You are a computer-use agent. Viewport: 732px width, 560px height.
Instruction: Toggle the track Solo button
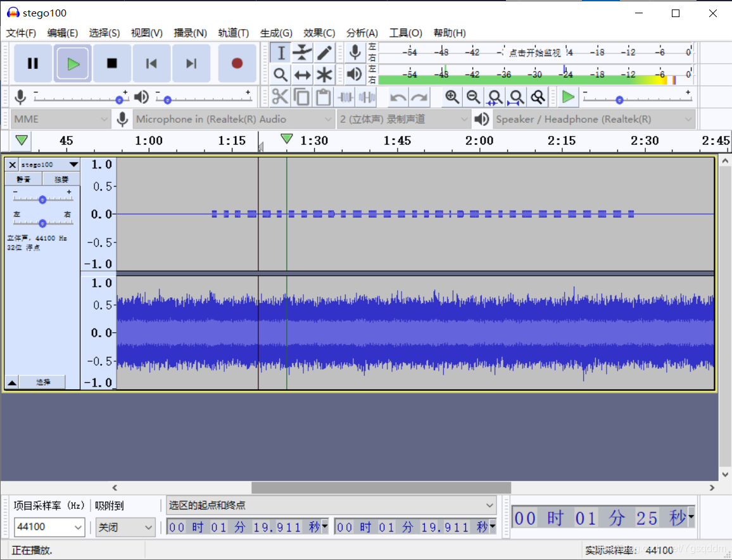[61, 179]
